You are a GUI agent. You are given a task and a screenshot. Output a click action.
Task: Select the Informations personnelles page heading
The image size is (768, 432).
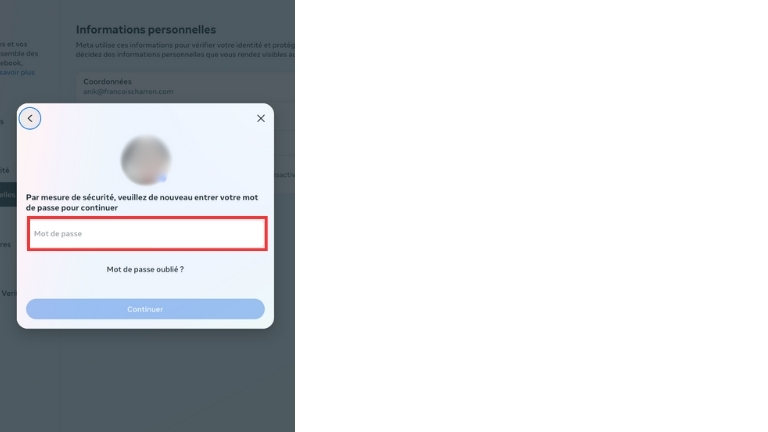point(146,29)
